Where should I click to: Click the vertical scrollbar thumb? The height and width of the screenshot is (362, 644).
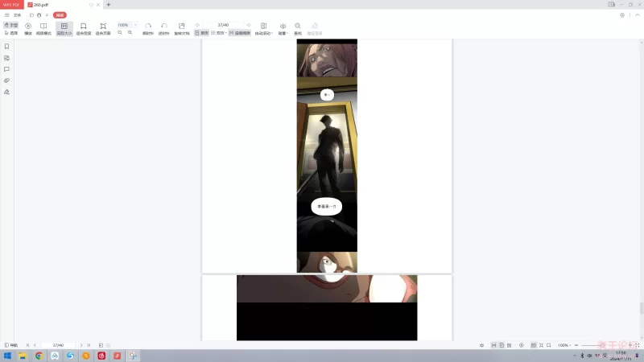(642, 308)
